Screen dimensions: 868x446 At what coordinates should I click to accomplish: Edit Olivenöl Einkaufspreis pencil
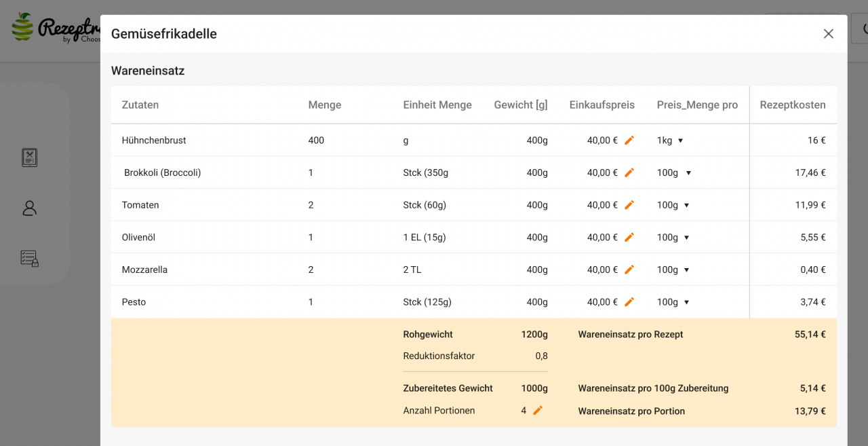[x=629, y=238]
